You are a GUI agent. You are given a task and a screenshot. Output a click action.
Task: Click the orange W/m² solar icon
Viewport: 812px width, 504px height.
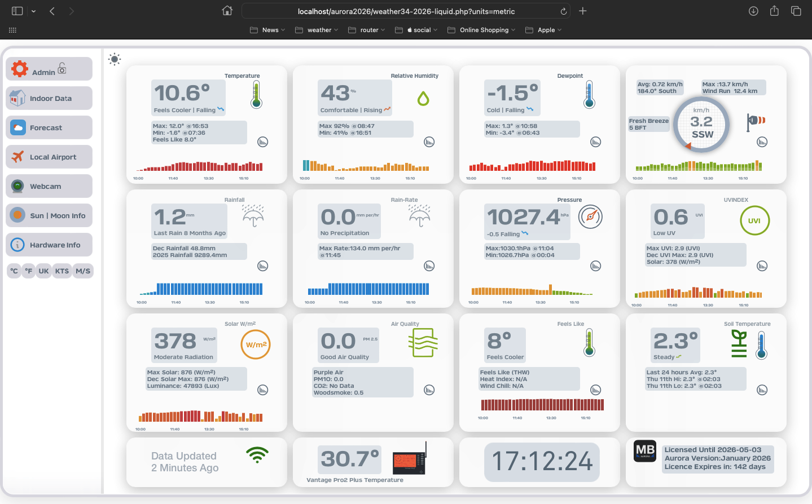point(256,344)
